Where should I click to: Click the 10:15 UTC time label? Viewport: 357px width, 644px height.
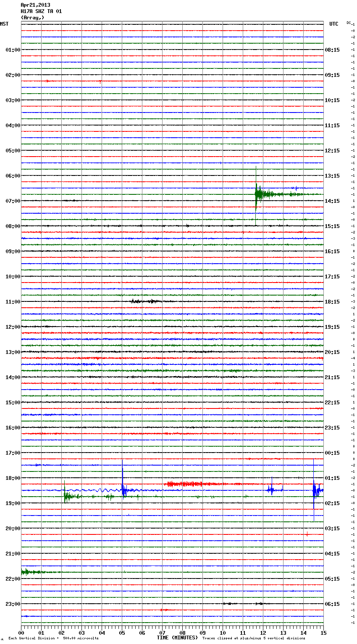(332, 100)
